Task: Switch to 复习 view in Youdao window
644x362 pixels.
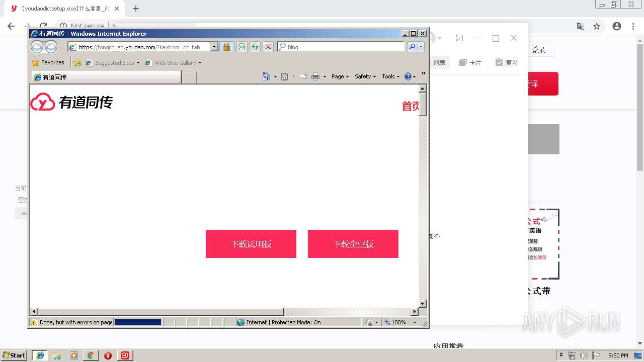Action: 506,62
